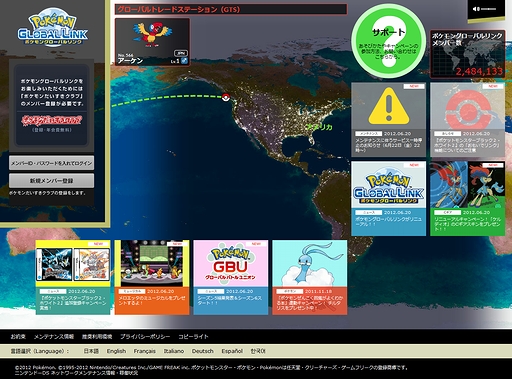
Task: Click the ミュージカル tag on メロエッタ tile
Action: [132, 291]
